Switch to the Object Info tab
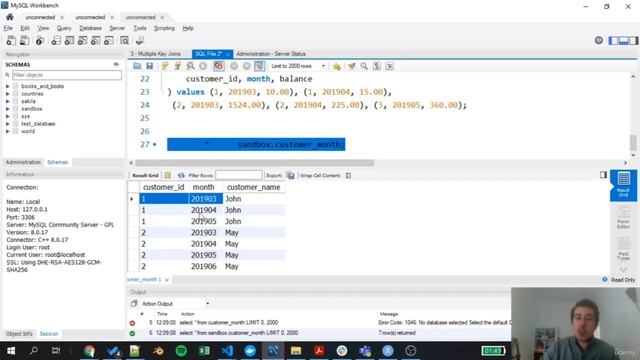This screenshot has width=640, height=360. tap(19, 334)
